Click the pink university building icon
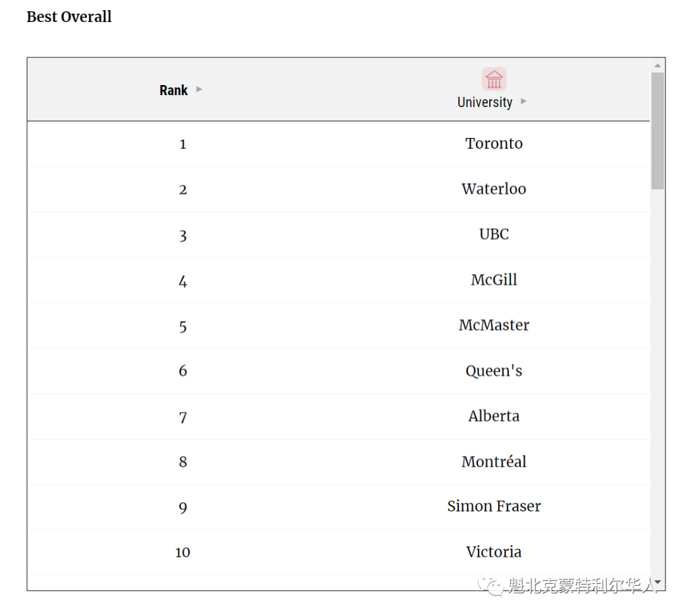 click(x=494, y=79)
